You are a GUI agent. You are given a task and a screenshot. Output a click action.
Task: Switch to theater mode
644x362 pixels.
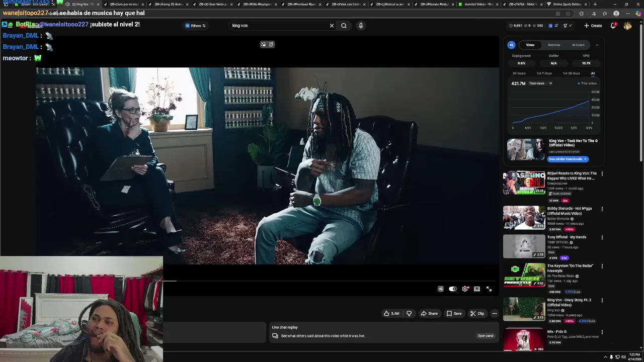tap(477, 289)
